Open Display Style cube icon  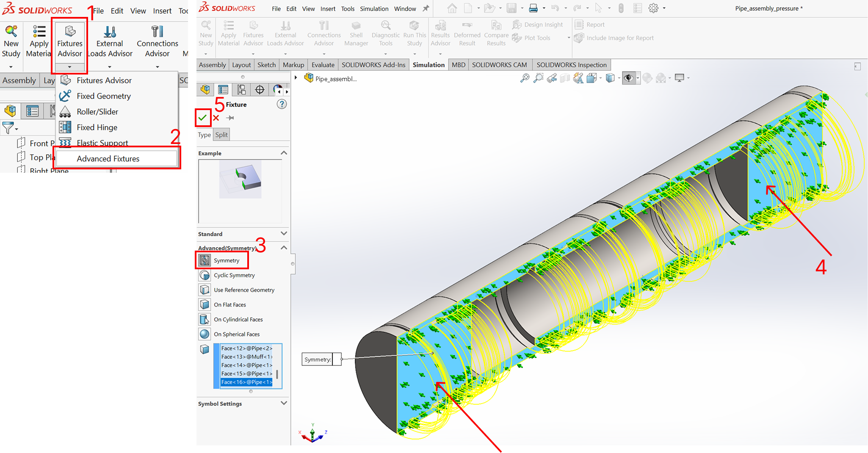click(x=610, y=78)
